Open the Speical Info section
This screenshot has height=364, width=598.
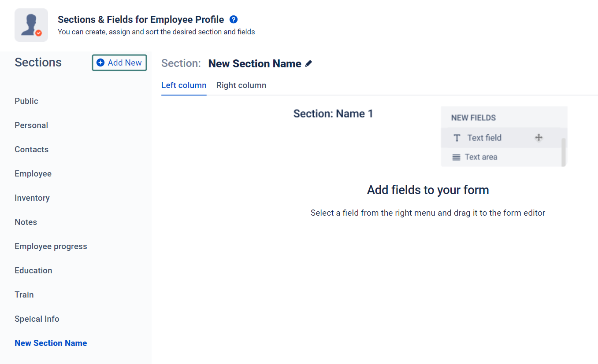37,319
